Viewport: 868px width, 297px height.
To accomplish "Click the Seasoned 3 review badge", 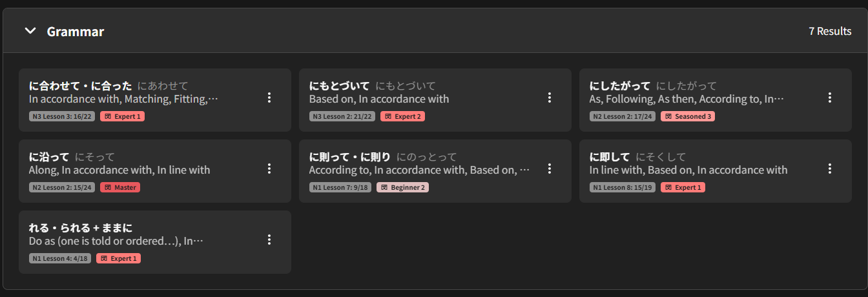I will (x=688, y=116).
